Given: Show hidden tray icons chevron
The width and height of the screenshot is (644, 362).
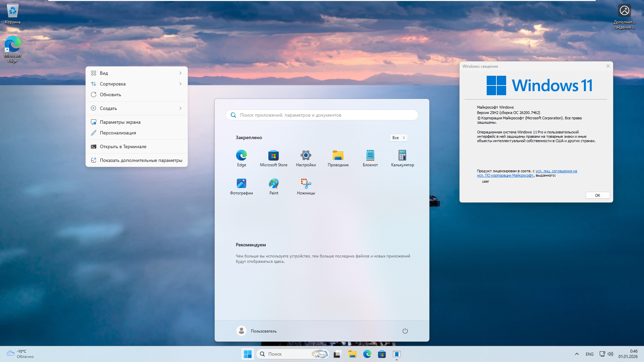Looking at the screenshot, I should coord(577,354).
